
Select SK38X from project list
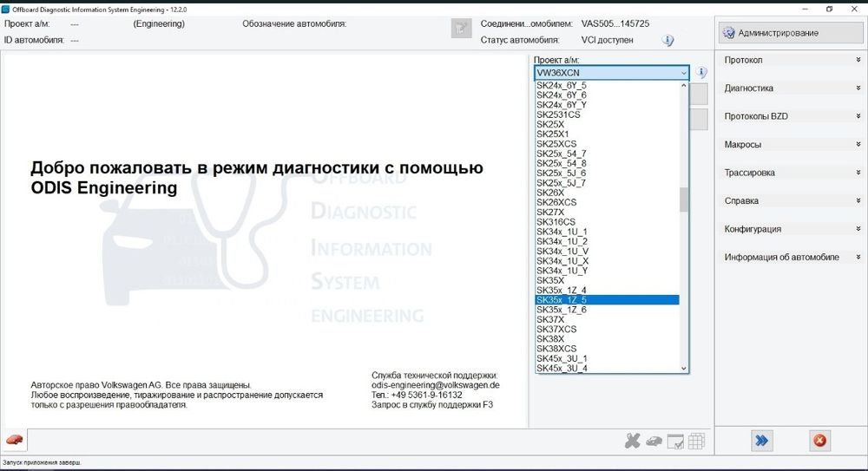[x=607, y=339]
